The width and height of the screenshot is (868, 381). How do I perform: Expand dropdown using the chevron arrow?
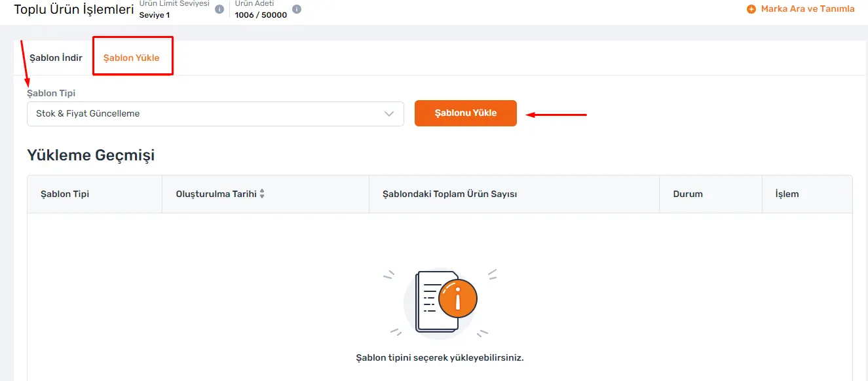[x=390, y=114]
